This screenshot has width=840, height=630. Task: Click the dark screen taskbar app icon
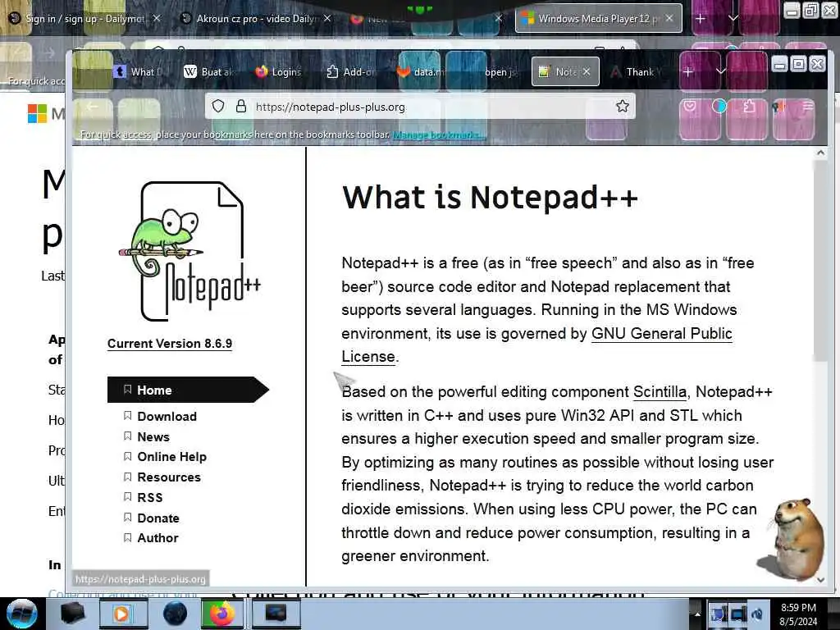pos(276,614)
